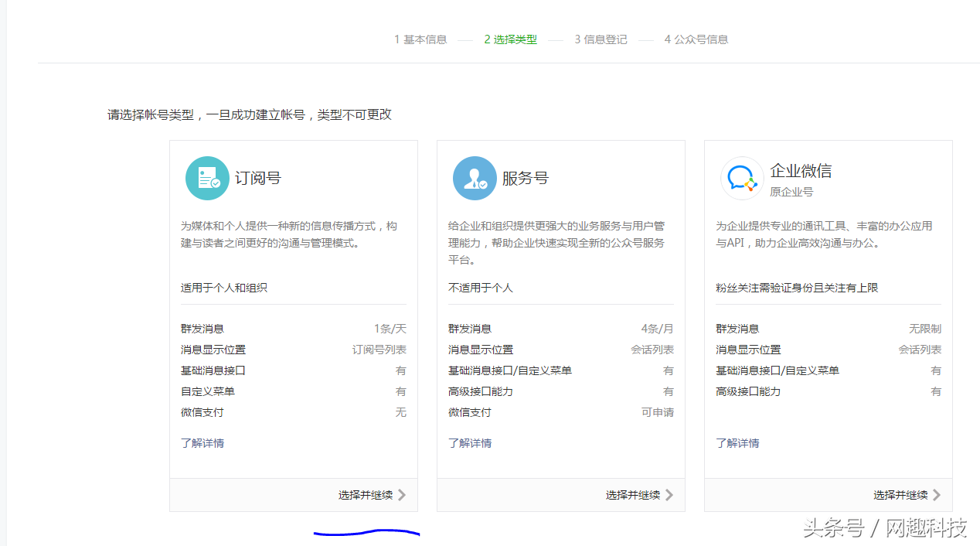Click chevron arrow in 订阅号 card footer
Viewport: 980px width, 546px height.
402,495
